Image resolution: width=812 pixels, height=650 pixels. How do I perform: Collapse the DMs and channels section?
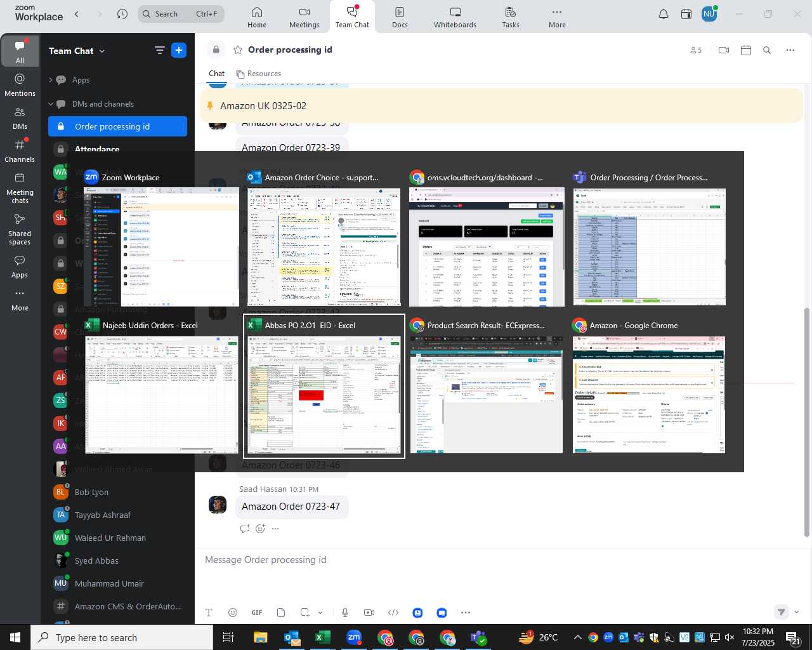(50, 104)
